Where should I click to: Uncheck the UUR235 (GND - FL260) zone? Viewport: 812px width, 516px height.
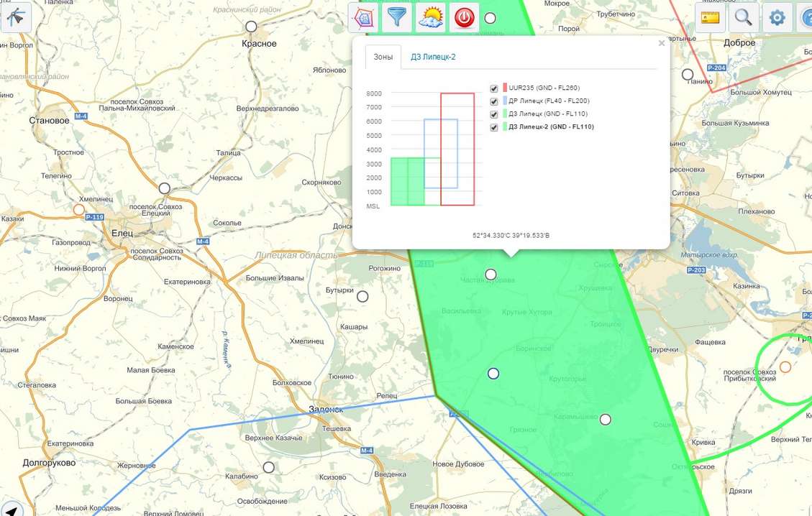(494, 88)
